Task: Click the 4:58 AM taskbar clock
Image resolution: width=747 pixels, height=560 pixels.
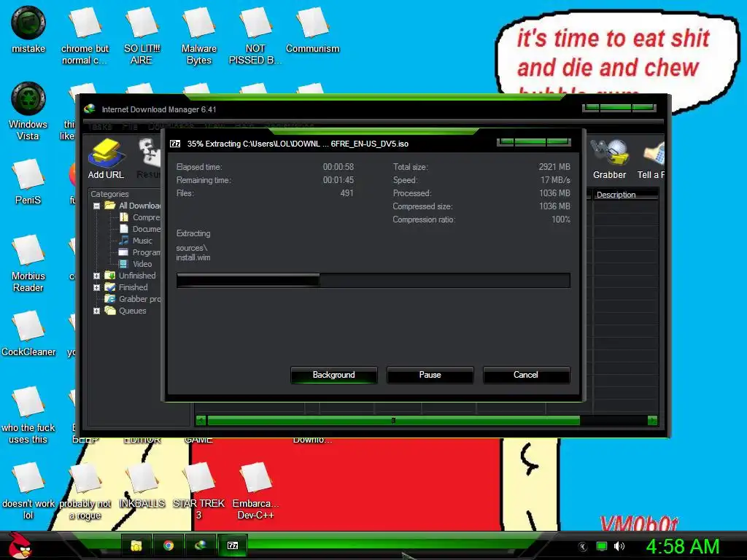Action: [683, 546]
